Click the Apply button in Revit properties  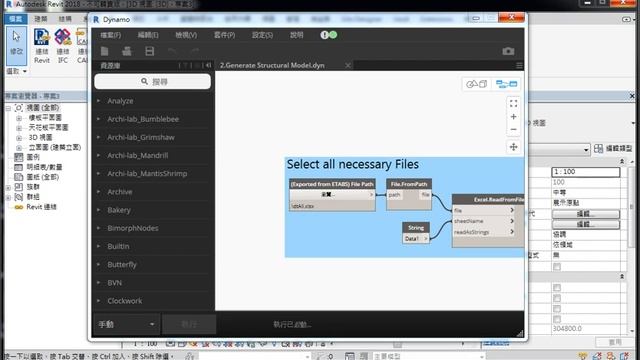pos(615,342)
